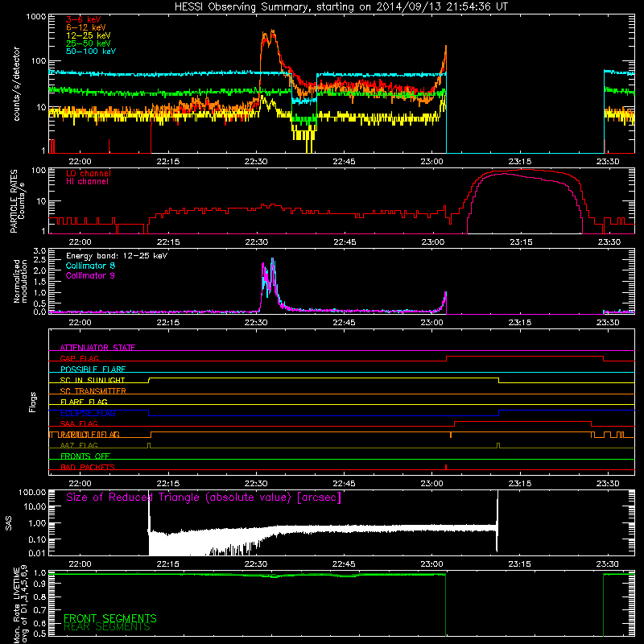
Task: Click the counts/s/detector y-axis label
Action: 16,84
